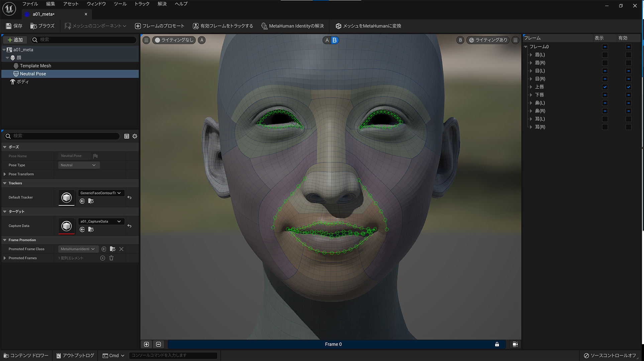Open viewport B hamburger menu

[x=515, y=40]
